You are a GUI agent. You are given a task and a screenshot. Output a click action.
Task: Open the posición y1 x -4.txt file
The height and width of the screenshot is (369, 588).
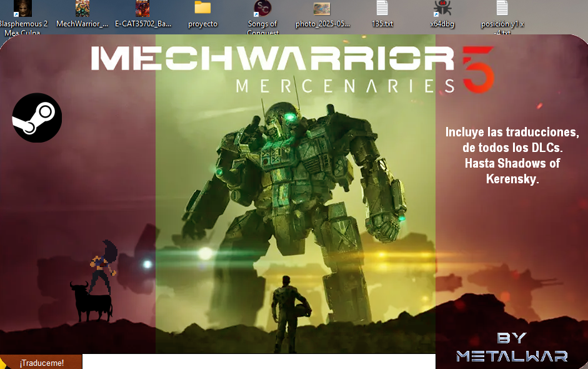pyautogui.click(x=502, y=17)
